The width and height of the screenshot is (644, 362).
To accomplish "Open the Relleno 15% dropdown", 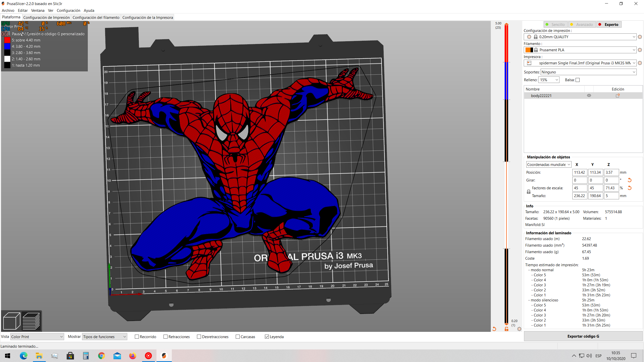I will click(549, 80).
